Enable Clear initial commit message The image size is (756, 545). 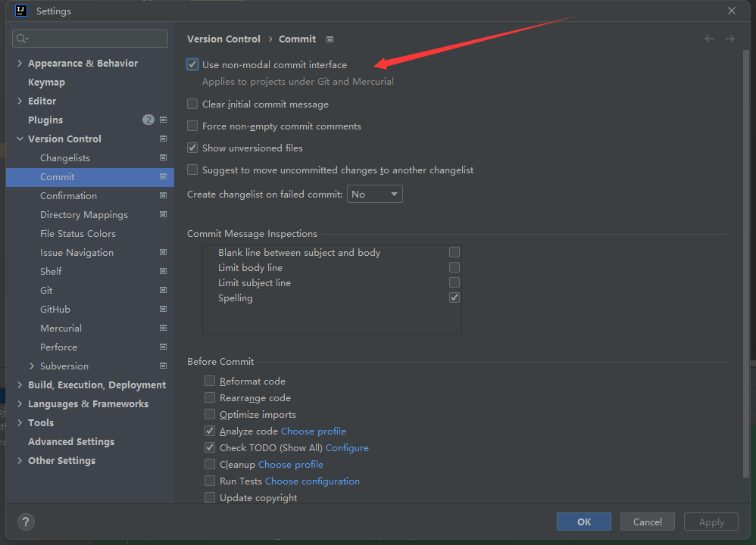point(192,104)
